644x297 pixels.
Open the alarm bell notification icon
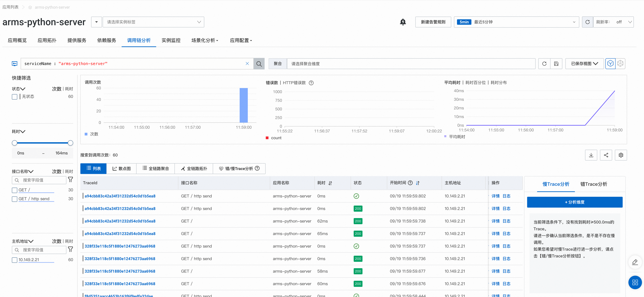403,22
